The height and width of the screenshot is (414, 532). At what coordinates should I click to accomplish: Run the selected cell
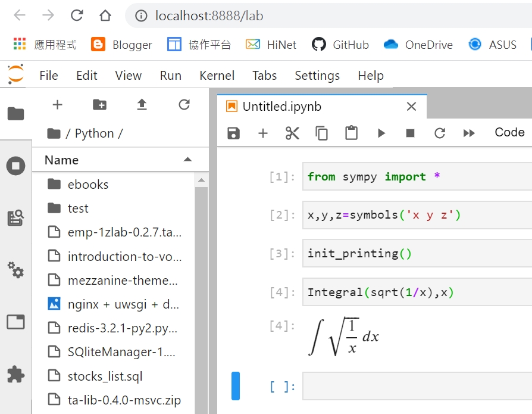click(x=381, y=133)
